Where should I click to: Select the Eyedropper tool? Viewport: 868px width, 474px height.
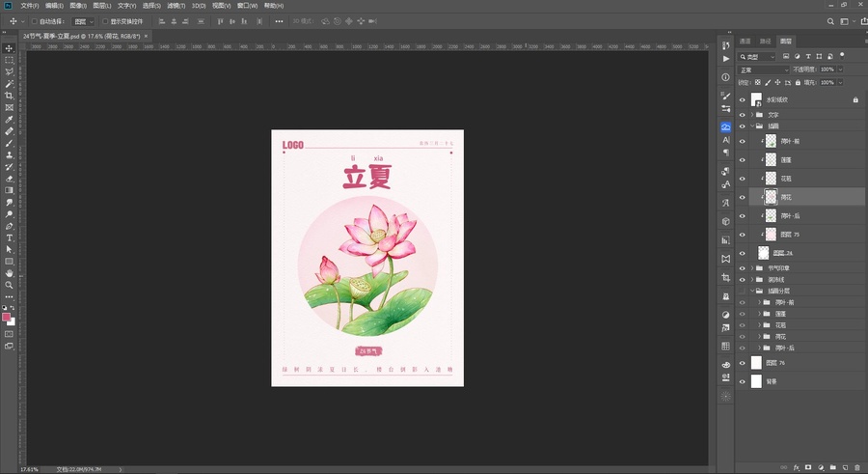9,119
